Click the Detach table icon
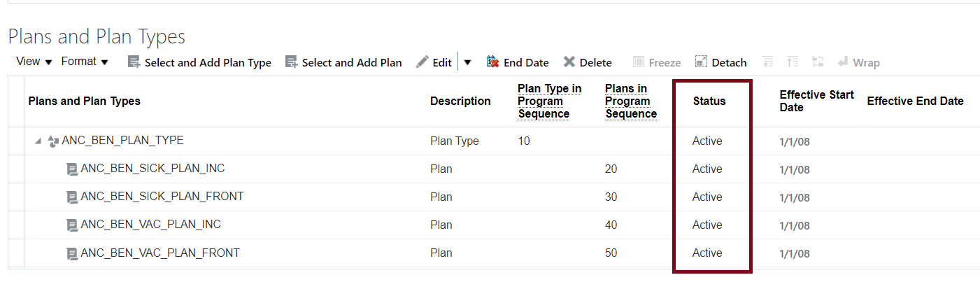The width and height of the screenshot is (980, 289). click(x=701, y=62)
